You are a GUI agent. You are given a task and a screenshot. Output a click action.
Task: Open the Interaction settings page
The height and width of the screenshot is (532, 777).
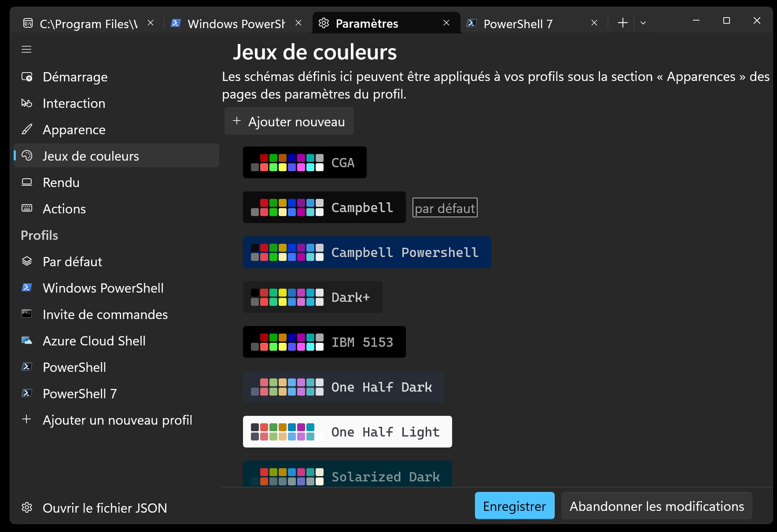116,103
